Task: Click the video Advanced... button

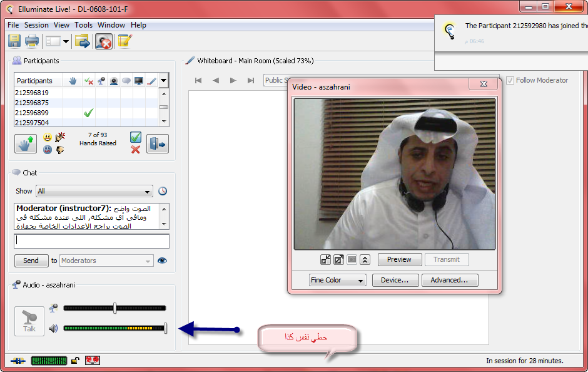Action: (450, 280)
